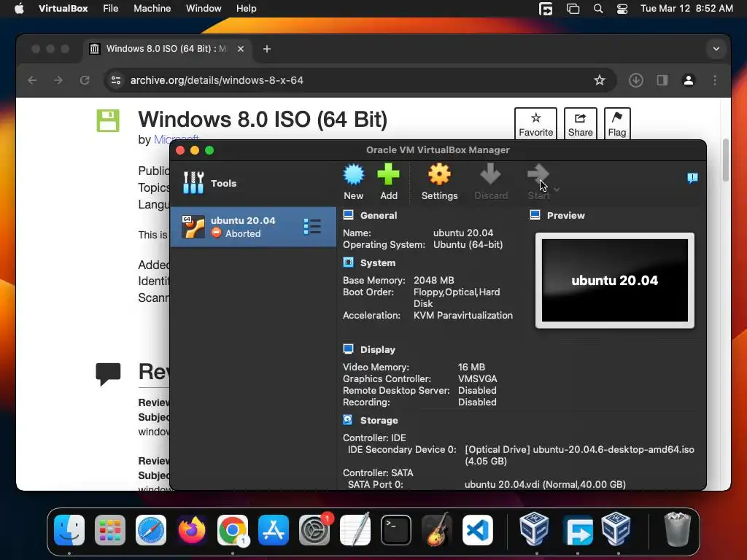Open the Window menu

pos(204,9)
